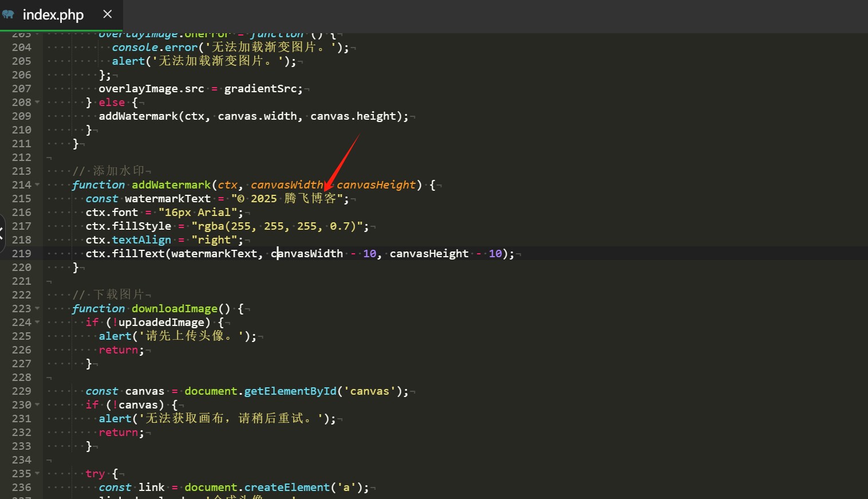
Task: Click getElementById in line 229
Action: [x=290, y=391]
